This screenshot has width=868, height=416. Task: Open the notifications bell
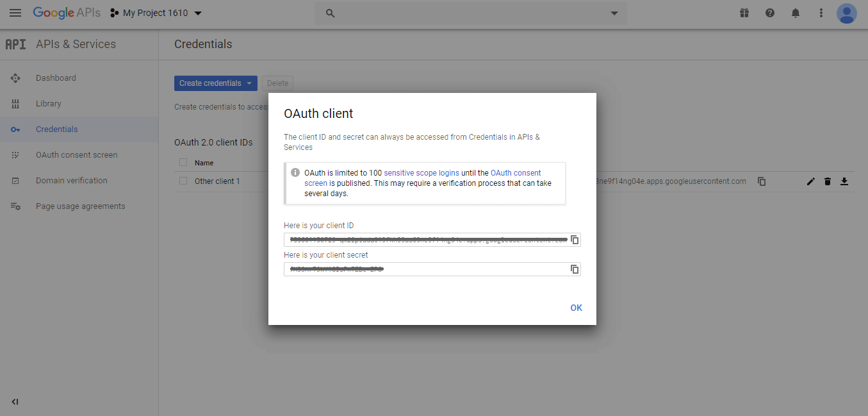click(x=796, y=13)
